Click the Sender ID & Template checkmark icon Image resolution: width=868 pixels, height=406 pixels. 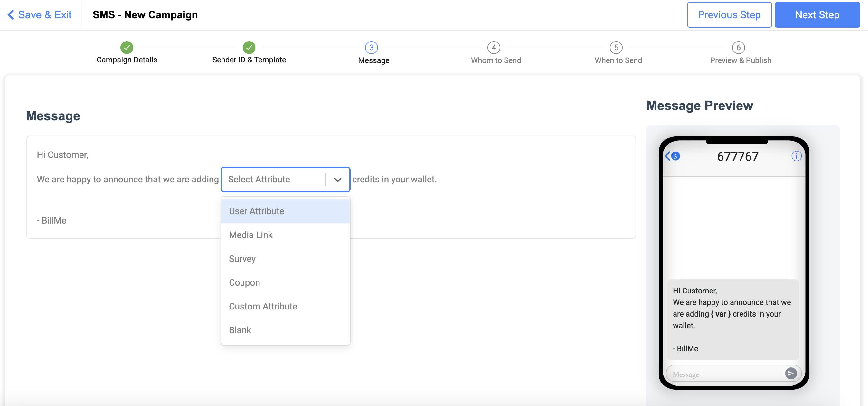coord(249,48)
